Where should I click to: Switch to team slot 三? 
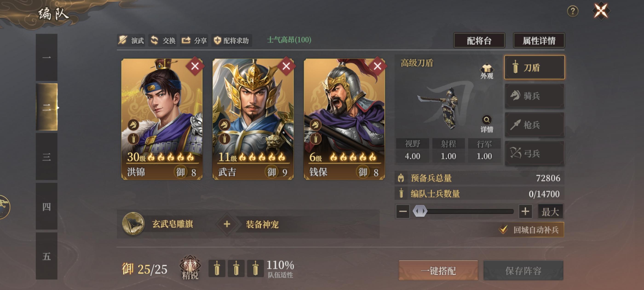coord(46,157)
